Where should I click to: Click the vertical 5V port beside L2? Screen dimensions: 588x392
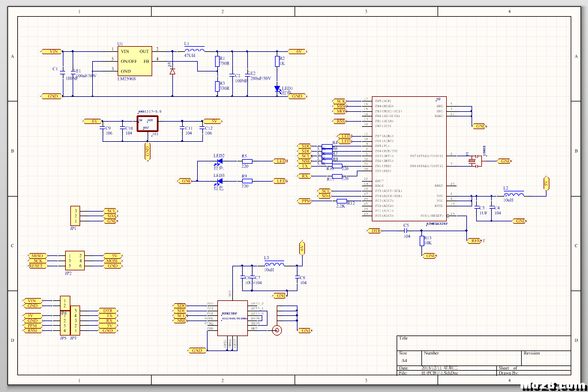tap(546, 183)
